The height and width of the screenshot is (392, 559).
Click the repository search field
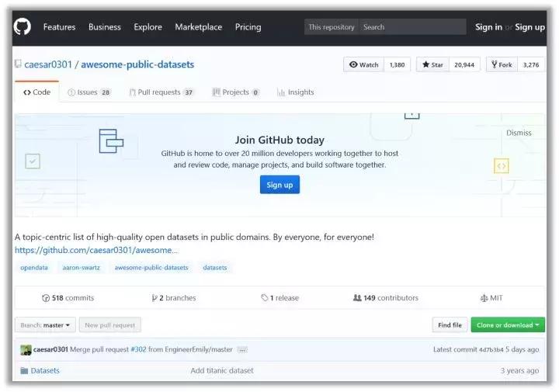click(411, 27)
